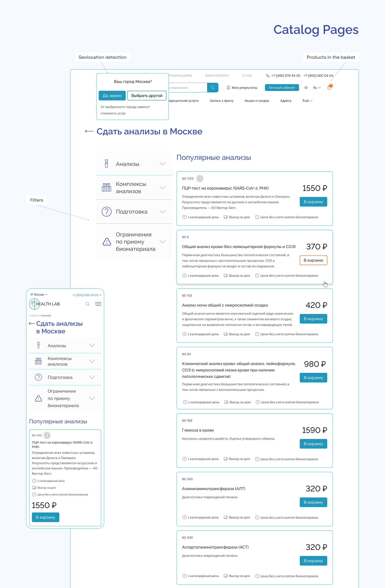
Task: Toggle the accessibility eye icon
Action: (x=306, y=88)
